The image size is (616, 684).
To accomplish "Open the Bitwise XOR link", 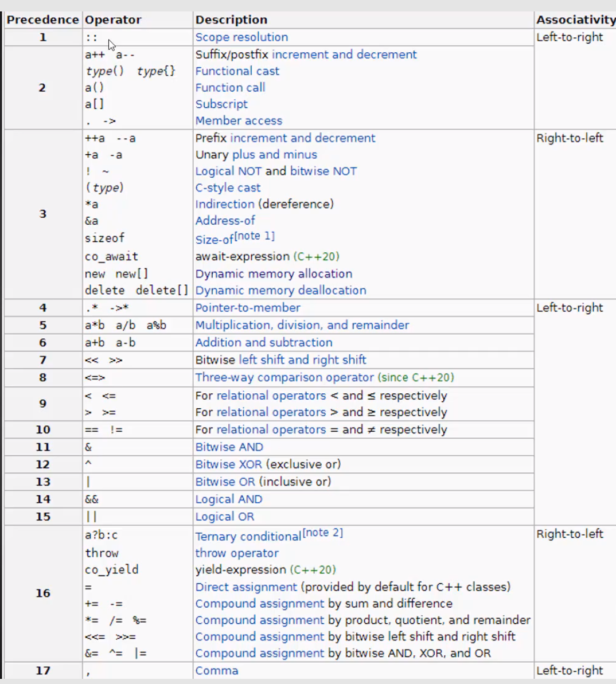I will 229,465.
